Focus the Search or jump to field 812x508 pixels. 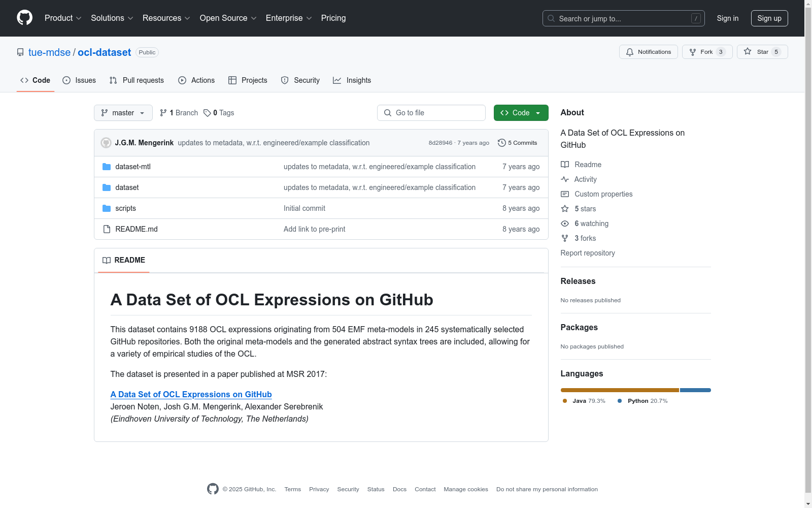(x=624, y=18)
